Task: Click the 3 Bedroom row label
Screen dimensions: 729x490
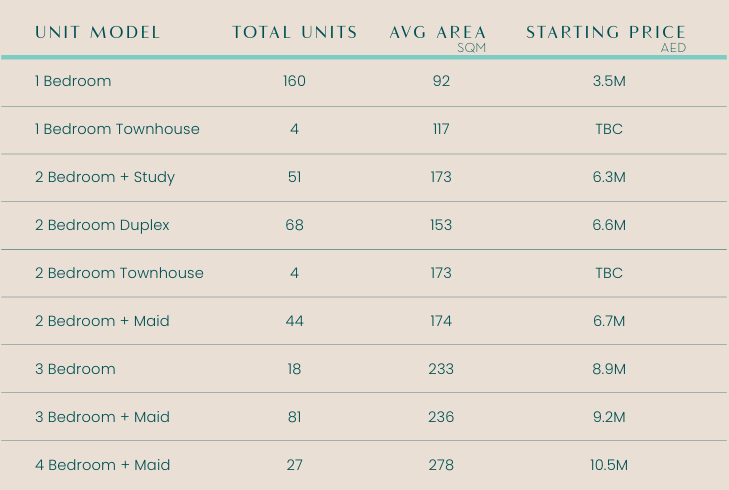Action: pyautogui.click(x=75, y=369)
